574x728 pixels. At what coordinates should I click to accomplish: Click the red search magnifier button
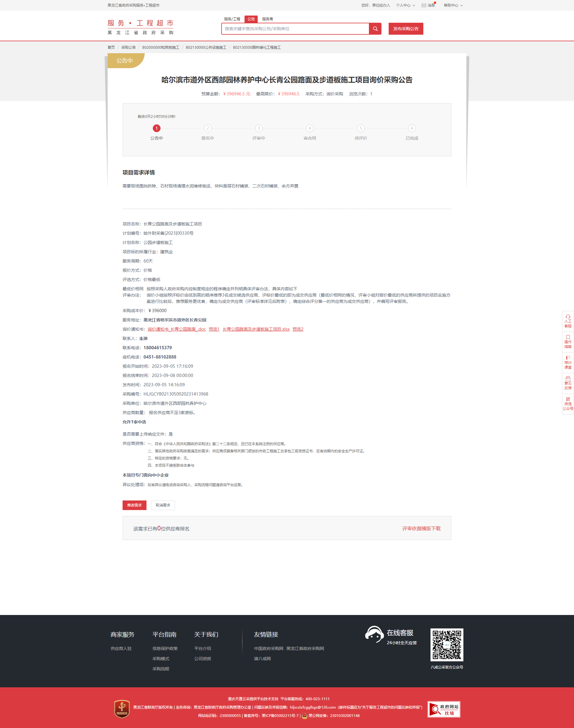[x=375, y=29]
